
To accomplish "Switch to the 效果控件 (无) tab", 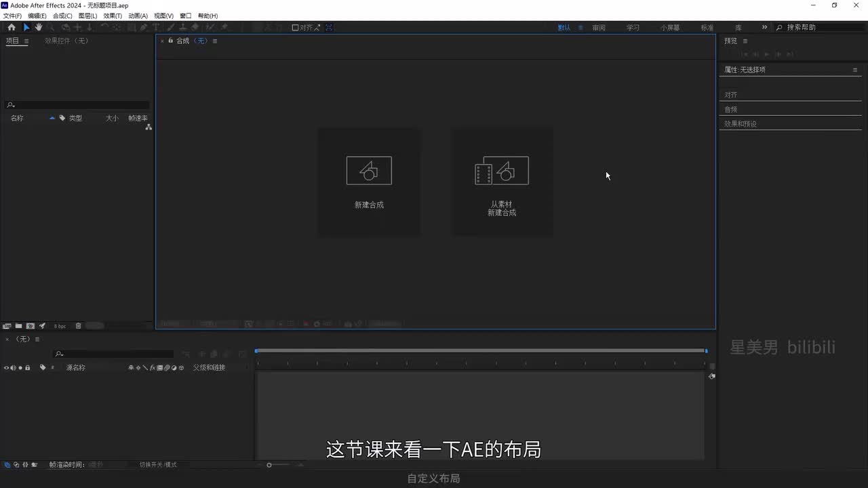I will pyautogui.click(x=66, y=41).
